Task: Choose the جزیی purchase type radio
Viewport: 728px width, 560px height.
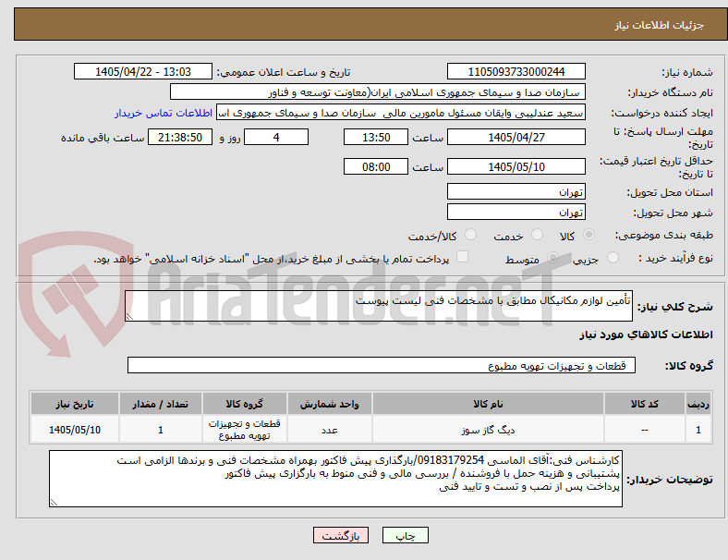Action: 613,258
